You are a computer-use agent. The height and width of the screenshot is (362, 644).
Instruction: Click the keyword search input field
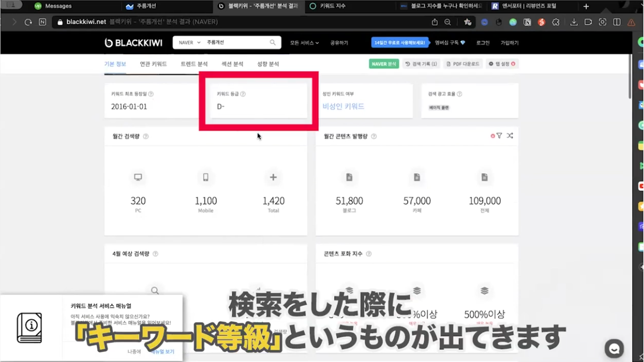tap(236, 42)
